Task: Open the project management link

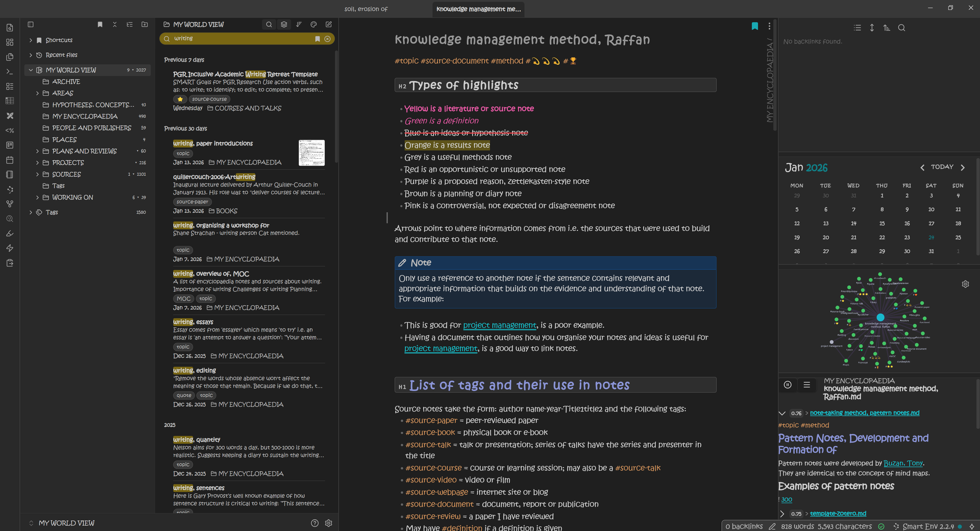Action: (499, 325)
